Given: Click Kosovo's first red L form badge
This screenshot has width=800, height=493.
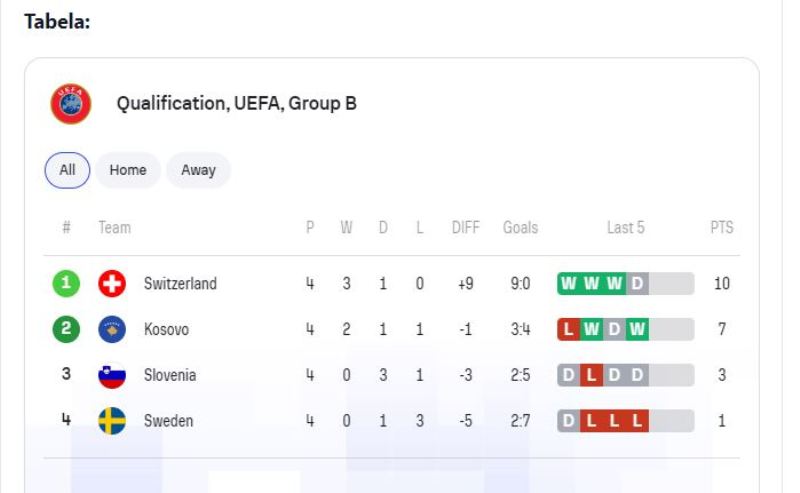Looking at the screenshot, I should coord(568,330).
